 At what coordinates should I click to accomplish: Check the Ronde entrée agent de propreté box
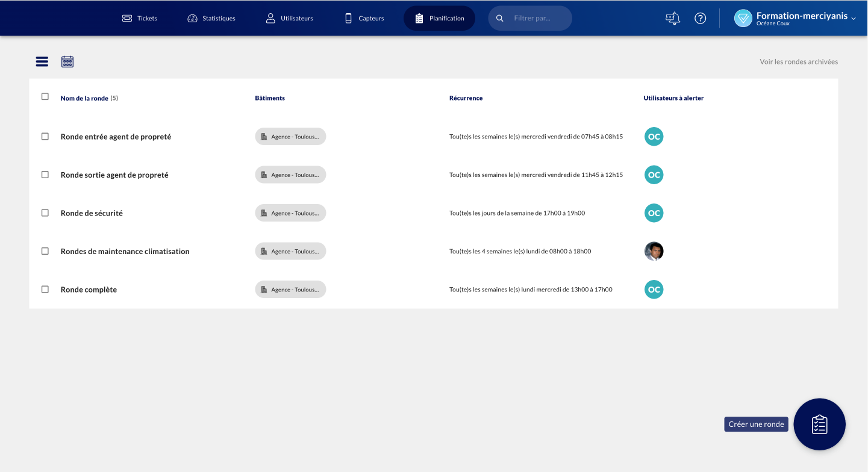[45, 137]
